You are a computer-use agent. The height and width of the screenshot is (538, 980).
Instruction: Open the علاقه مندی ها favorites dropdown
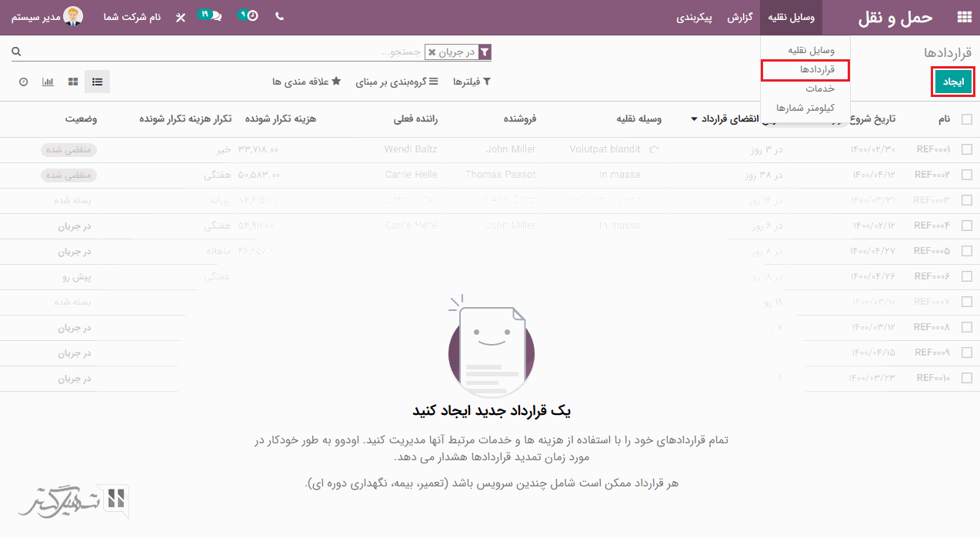click(x=306, y=82)
